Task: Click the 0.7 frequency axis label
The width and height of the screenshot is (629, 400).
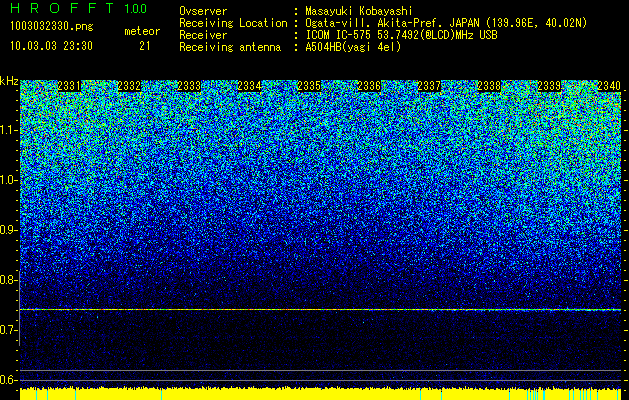Action: [8, 330]
